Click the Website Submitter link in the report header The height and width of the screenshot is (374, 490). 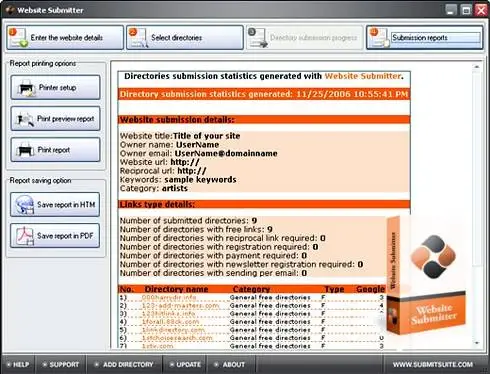tap(363, 76)
